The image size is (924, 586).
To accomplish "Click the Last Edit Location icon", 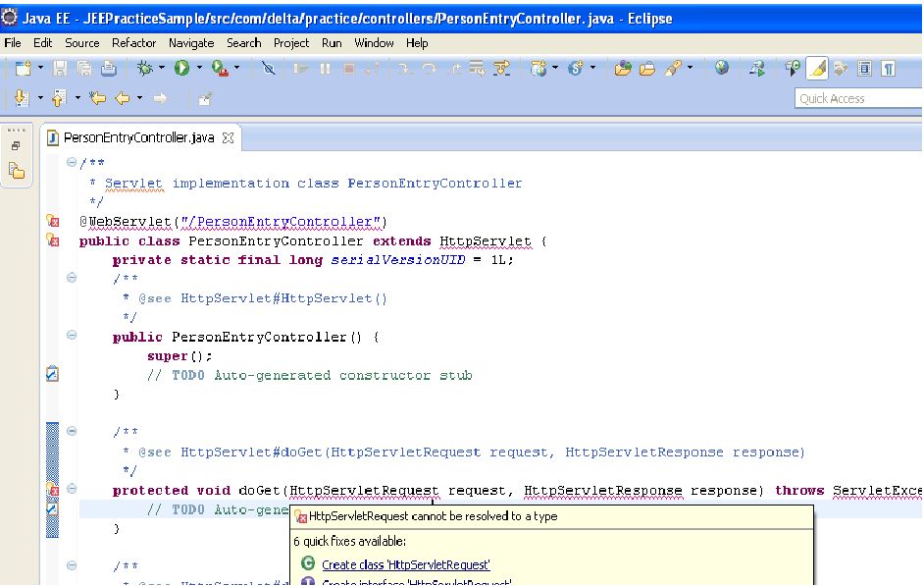I will pyautogui.click(x=97, y=98).
